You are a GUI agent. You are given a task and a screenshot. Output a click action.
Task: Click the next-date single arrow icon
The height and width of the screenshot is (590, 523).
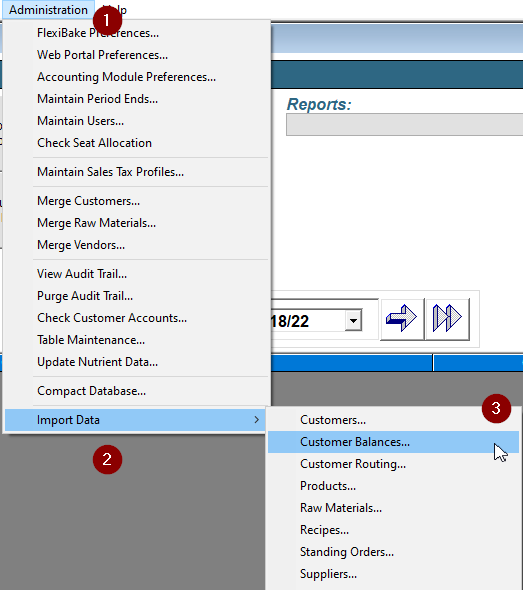402,319
